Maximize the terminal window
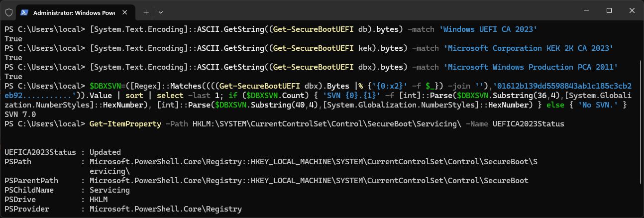 pyautogui.click(x=609, y=11)
